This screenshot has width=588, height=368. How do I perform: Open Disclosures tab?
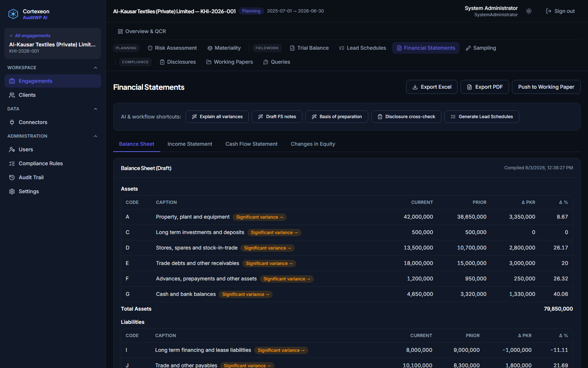click(x=178, y=62)
